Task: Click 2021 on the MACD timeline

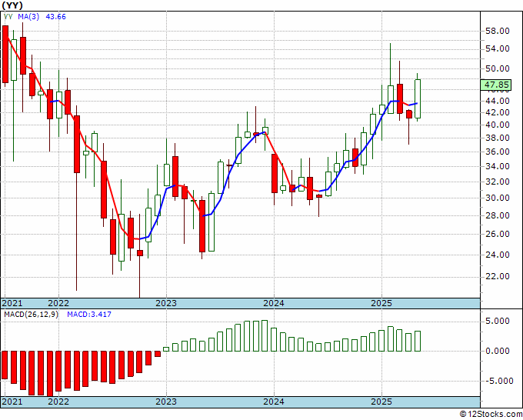Action: pos(12,402)
